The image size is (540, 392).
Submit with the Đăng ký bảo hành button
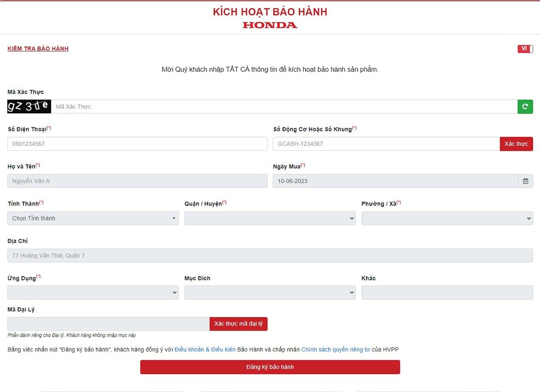(x=270, y=367)
